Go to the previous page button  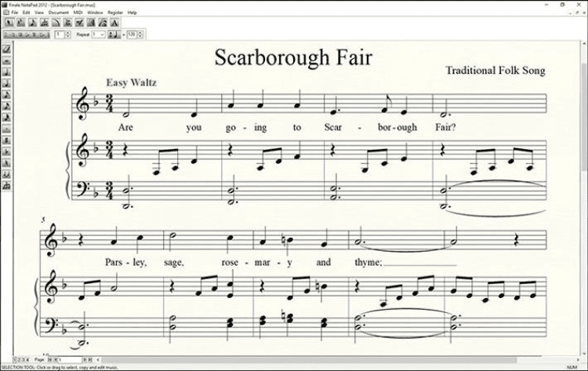56,360
